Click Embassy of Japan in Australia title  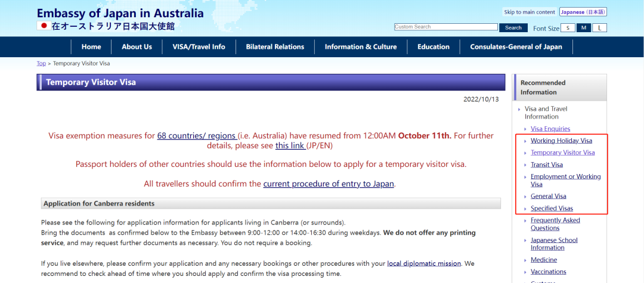pyautogui.click(x=120, y=13)
